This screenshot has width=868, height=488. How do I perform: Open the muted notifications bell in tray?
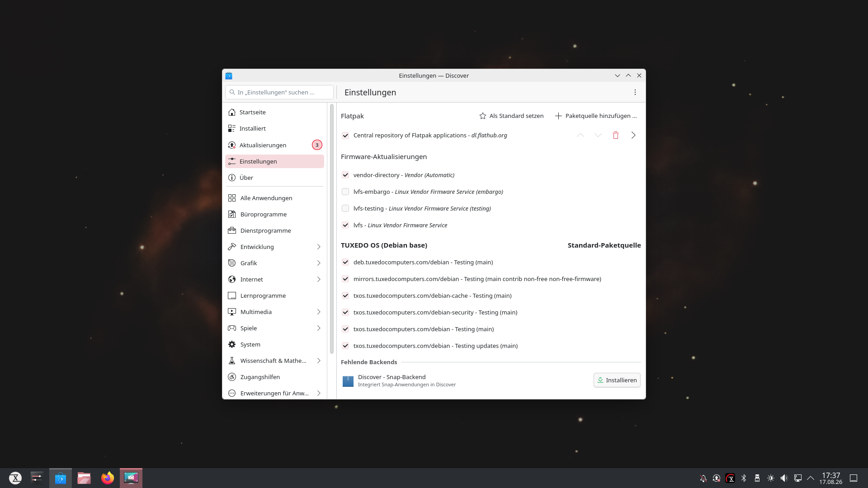click(x=703, y=478)
